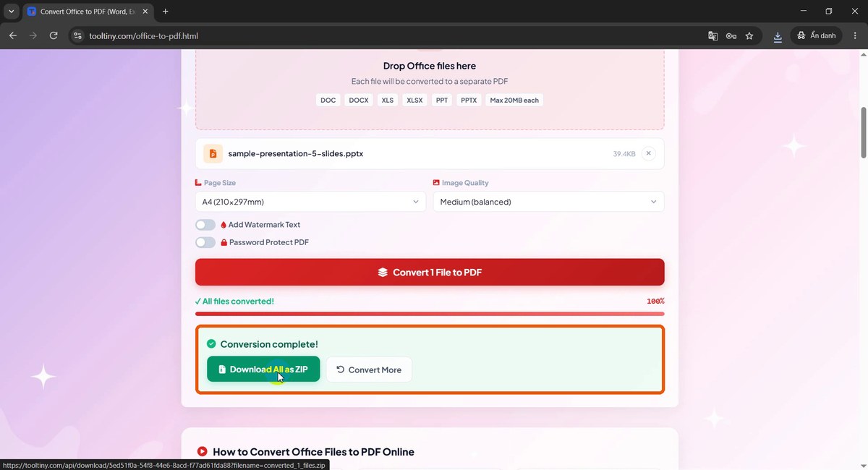The width and height of the screenshot is (868, 470).
Task: Click the DOC format badge
Action: [x=328, y=100]
